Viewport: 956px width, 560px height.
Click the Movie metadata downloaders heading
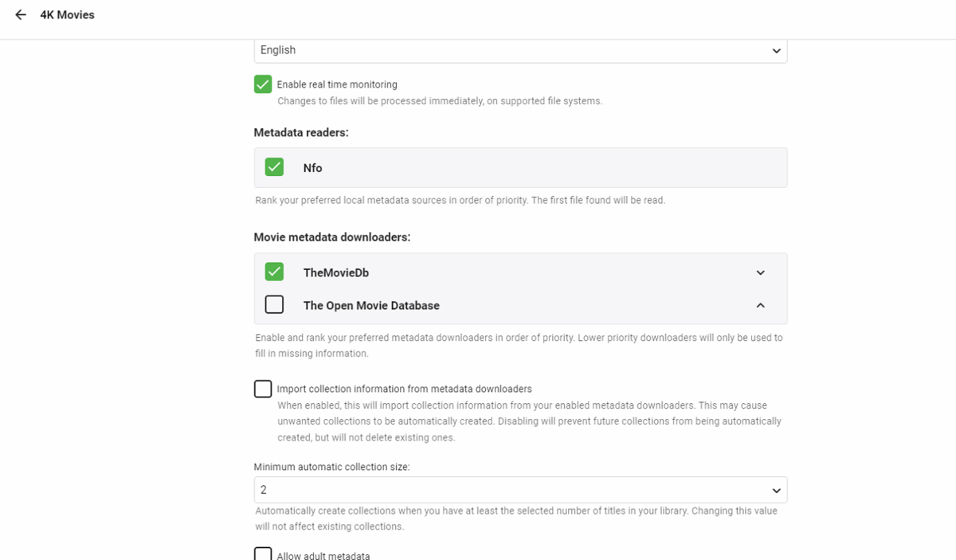(x=332, y=237)
